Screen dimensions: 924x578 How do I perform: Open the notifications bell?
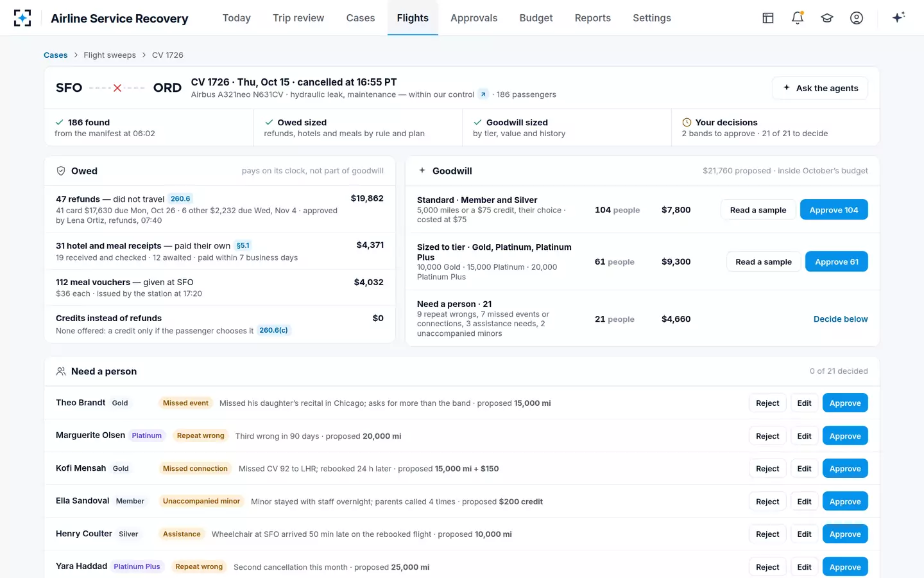coord(798,18)
